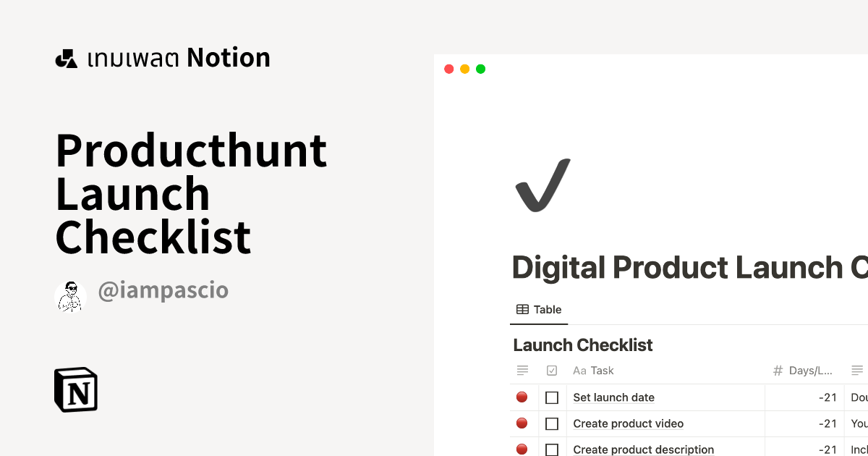Screen dimensions: 868x456
Task: Click the checkbox column header icon
Action: (x=552, y=371)
